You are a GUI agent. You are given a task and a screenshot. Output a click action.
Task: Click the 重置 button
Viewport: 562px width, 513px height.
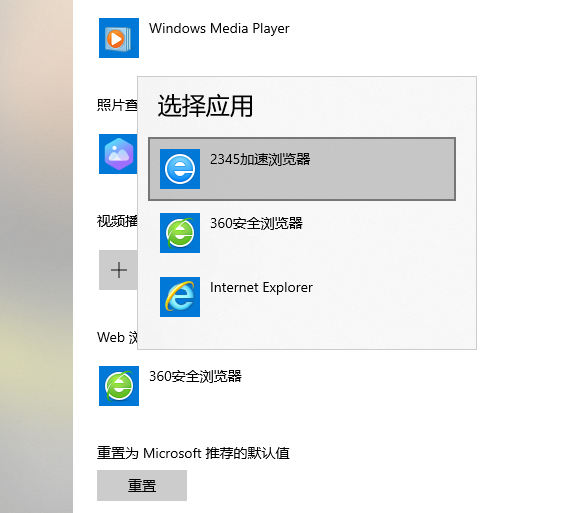(x=142, y=485)
